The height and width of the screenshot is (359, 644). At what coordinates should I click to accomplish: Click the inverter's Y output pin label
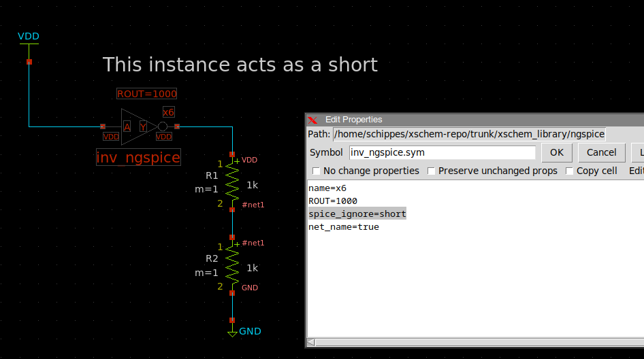(143, 126)
